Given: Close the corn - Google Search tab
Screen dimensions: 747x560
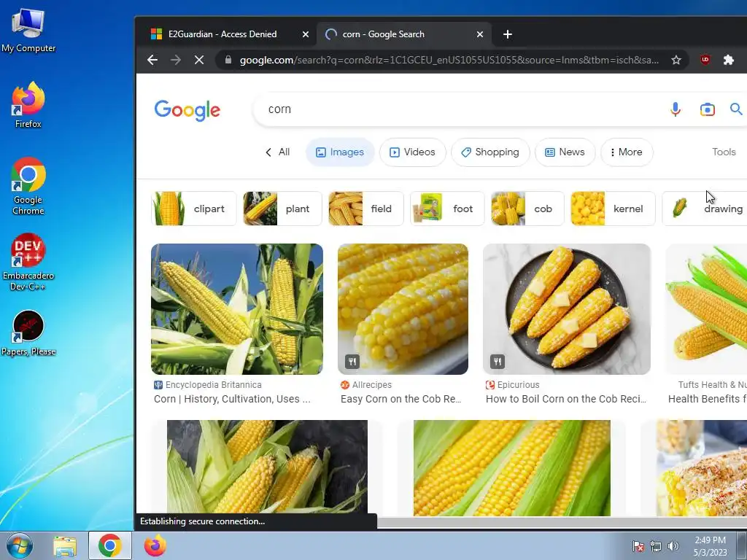Looking at the screenshot, I should coord(480,34).
